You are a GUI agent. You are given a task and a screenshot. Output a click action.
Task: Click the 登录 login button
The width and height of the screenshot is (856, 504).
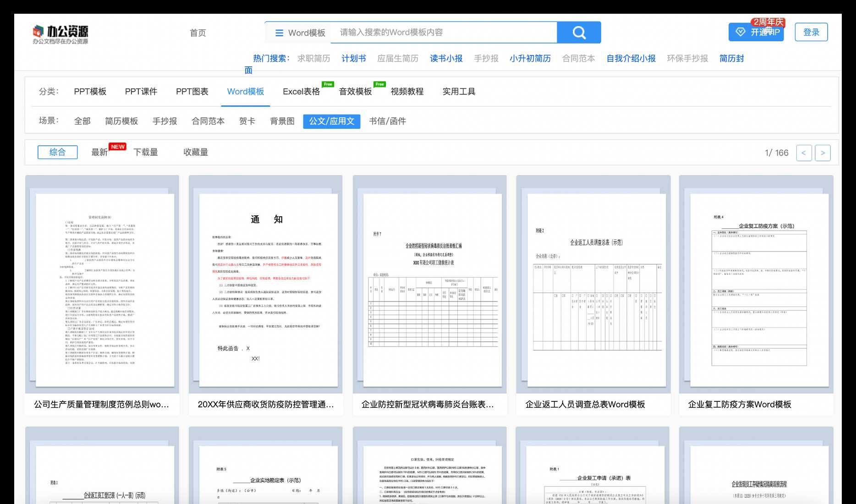coord(811,32)
